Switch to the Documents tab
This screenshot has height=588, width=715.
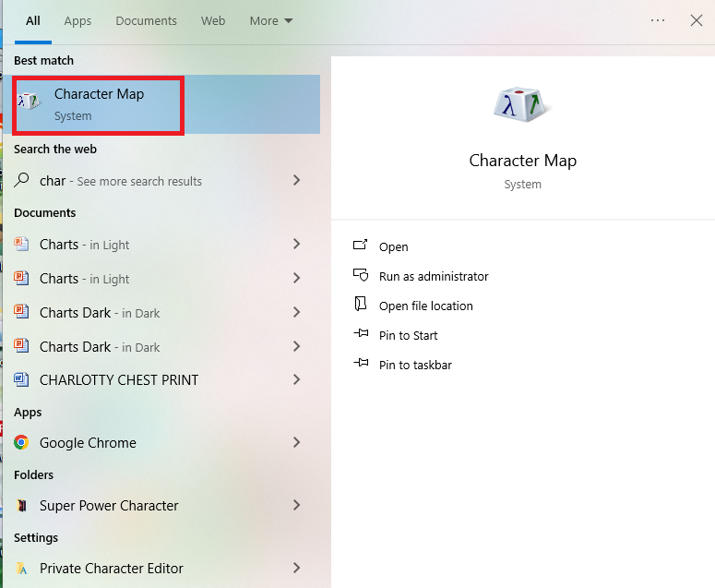tap(146, 21)
